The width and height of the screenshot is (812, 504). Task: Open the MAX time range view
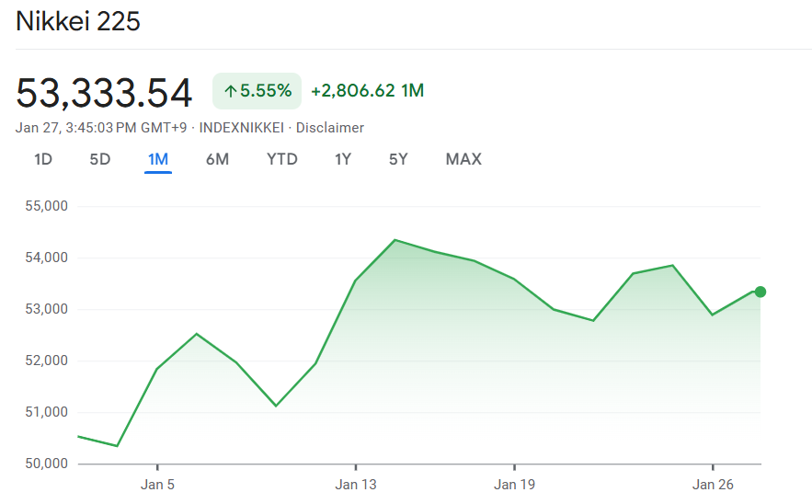click(x=463, y=159)
